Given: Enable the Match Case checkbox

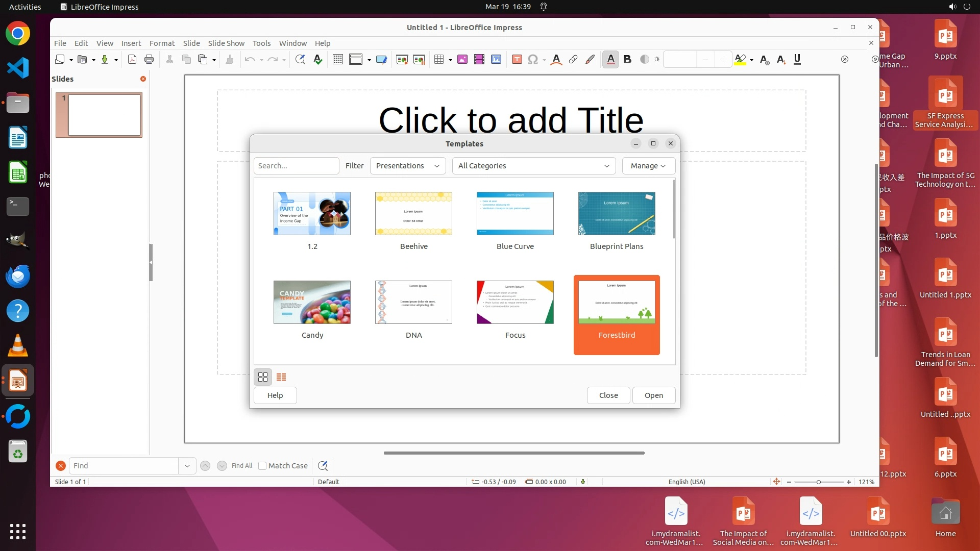Looking at the screenshot, I should 262,466.
